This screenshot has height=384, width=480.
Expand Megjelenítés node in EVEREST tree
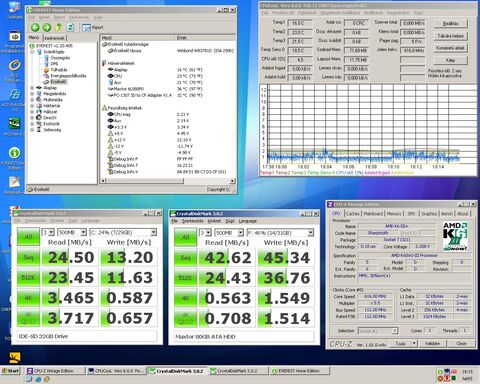tap(32, 94)
